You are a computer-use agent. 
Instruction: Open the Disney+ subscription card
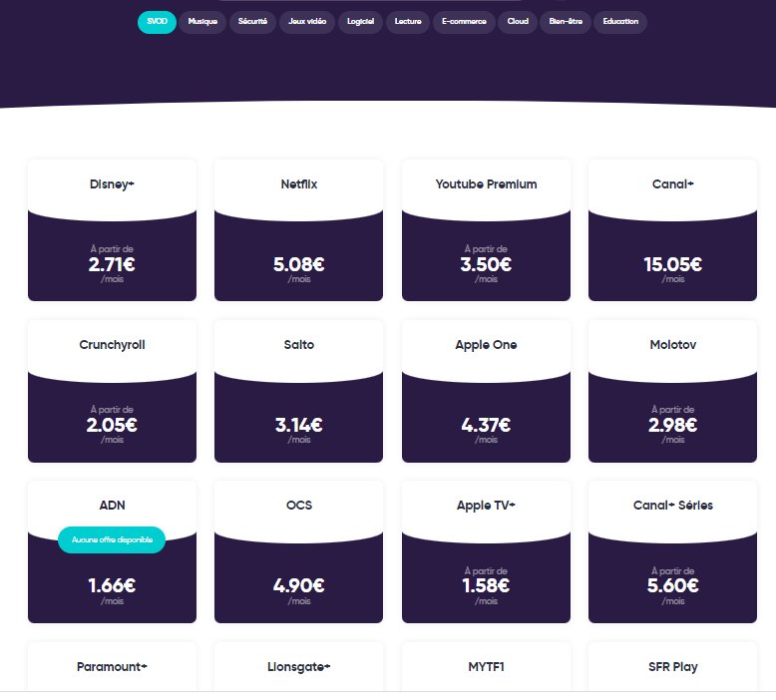(x=112, y=230)
